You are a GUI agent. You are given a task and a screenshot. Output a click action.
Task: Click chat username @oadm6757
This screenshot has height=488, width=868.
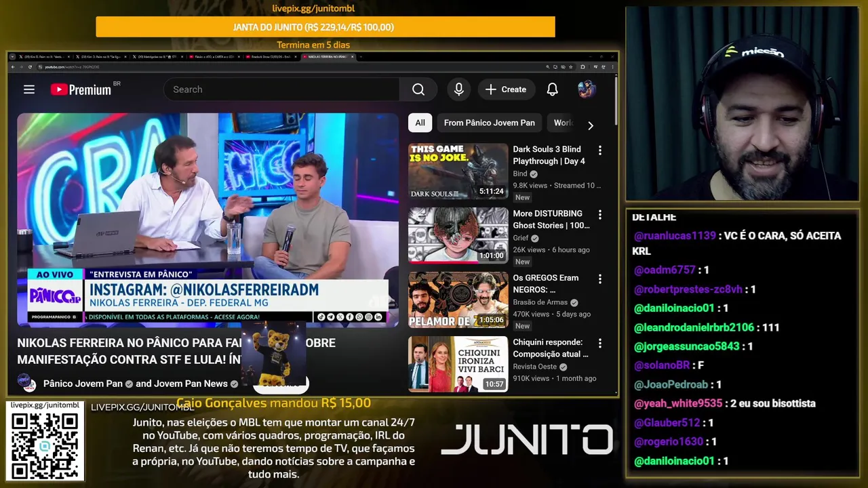pos(665,270)
